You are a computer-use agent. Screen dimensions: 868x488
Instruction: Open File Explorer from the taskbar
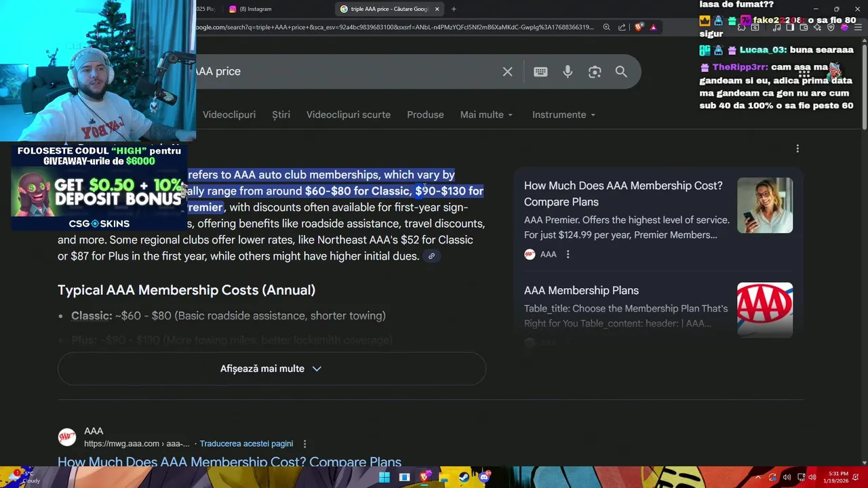pos(443,477)
